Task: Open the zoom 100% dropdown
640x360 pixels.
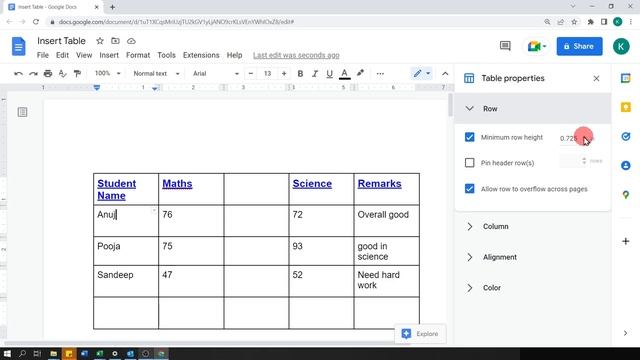Action: (x=107, y=73)
